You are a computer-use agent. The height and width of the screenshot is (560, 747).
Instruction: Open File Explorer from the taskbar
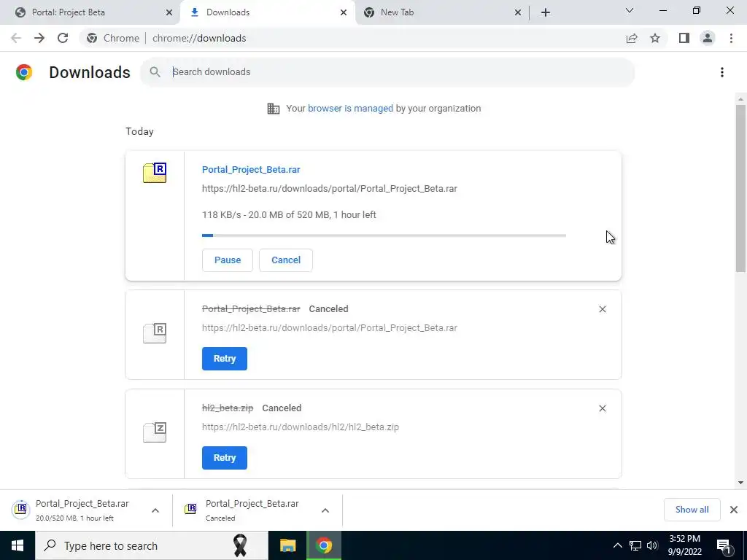point(287,545)
